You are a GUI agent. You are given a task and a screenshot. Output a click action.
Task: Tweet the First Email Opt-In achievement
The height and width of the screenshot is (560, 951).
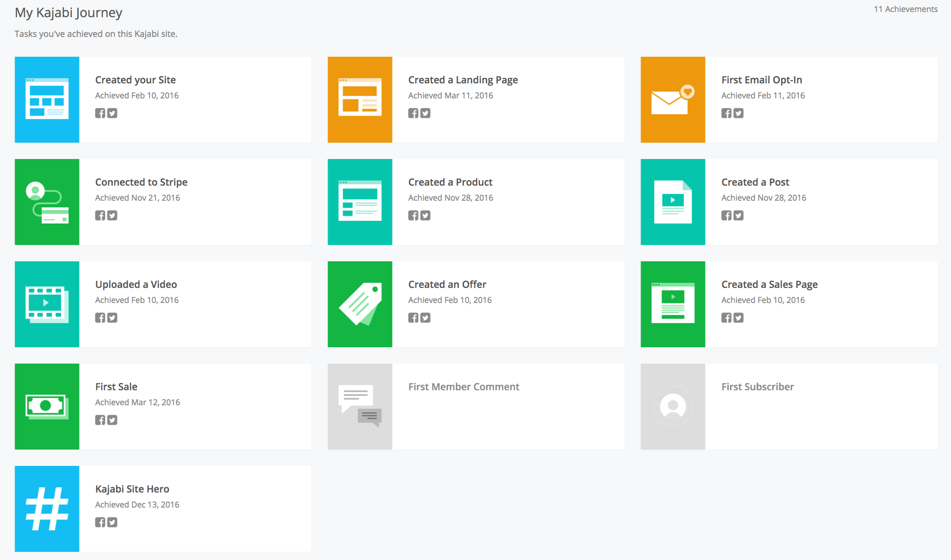point(738,113)
